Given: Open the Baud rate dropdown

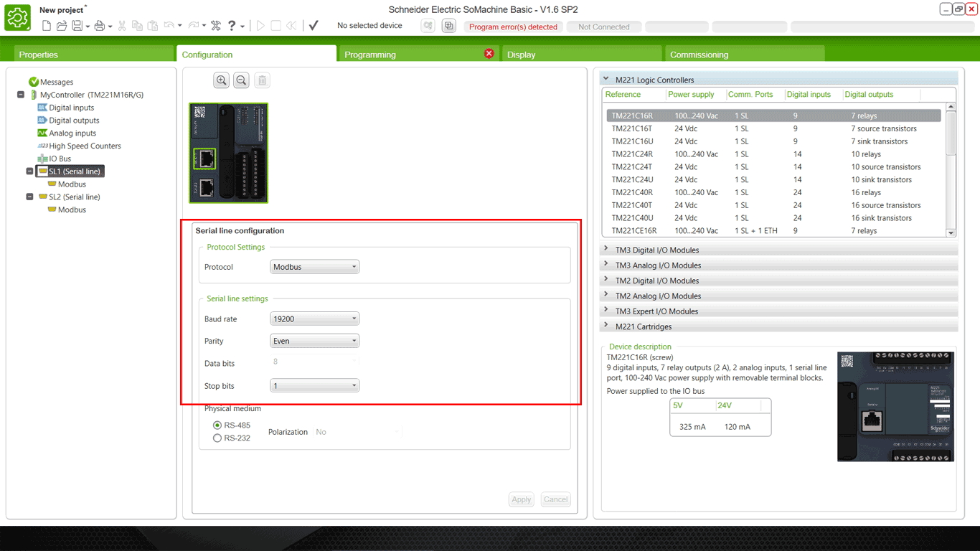Looking at the screenshot, I should [314, 319].
